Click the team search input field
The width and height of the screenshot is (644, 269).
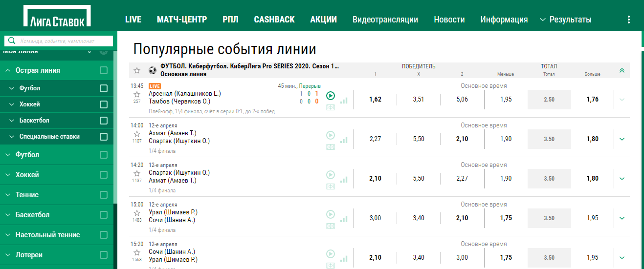click(x=59, y=41)
